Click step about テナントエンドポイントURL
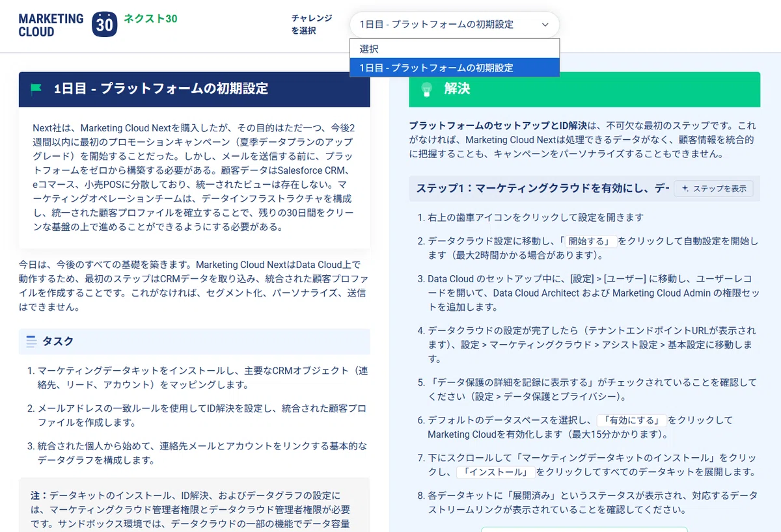The image size is (781, 532). tap(592, 345)
